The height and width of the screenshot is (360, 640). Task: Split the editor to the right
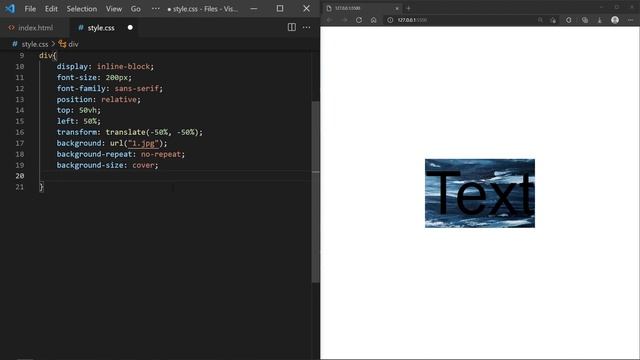(291, 27)
